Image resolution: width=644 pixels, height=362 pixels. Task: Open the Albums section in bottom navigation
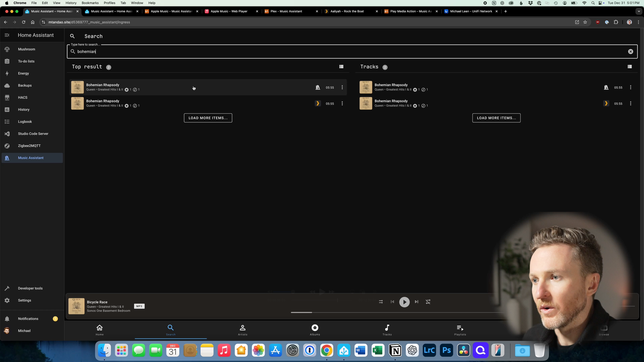coord(314,330)
